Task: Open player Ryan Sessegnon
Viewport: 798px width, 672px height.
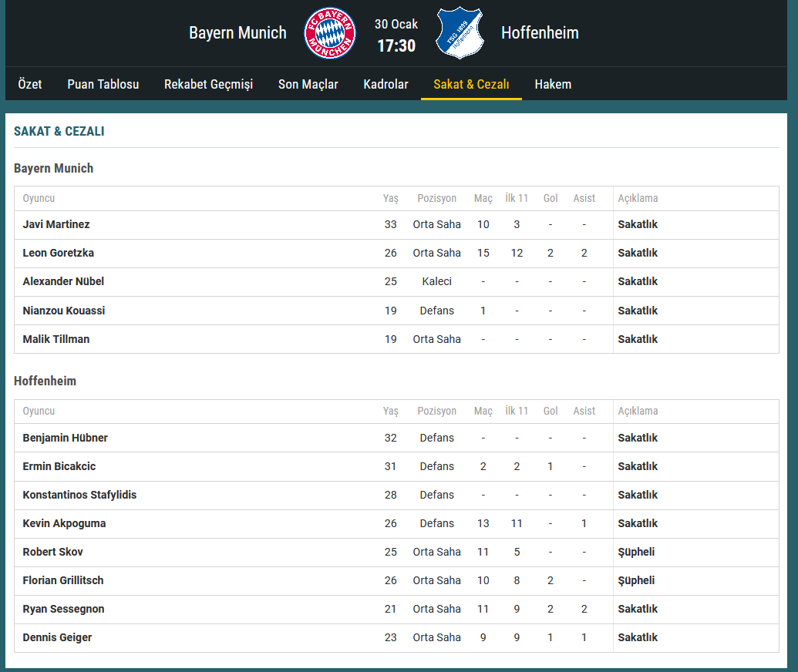Action: 63,608
